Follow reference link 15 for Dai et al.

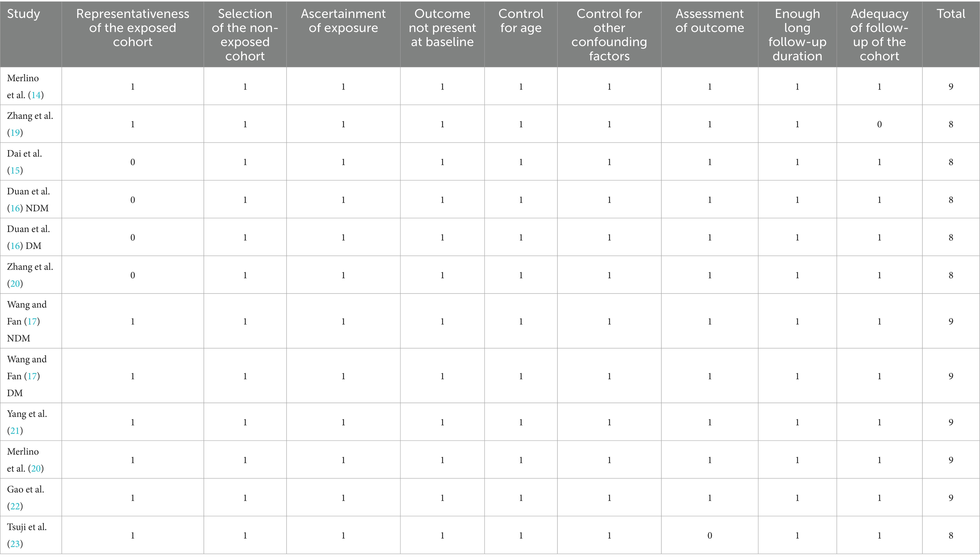(15, 170)
